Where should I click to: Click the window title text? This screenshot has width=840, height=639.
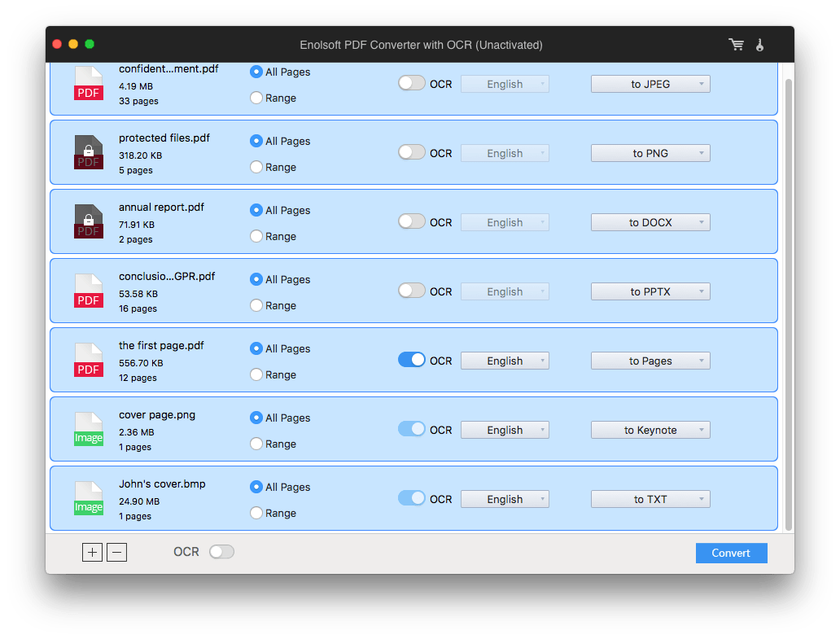point(421,45)
